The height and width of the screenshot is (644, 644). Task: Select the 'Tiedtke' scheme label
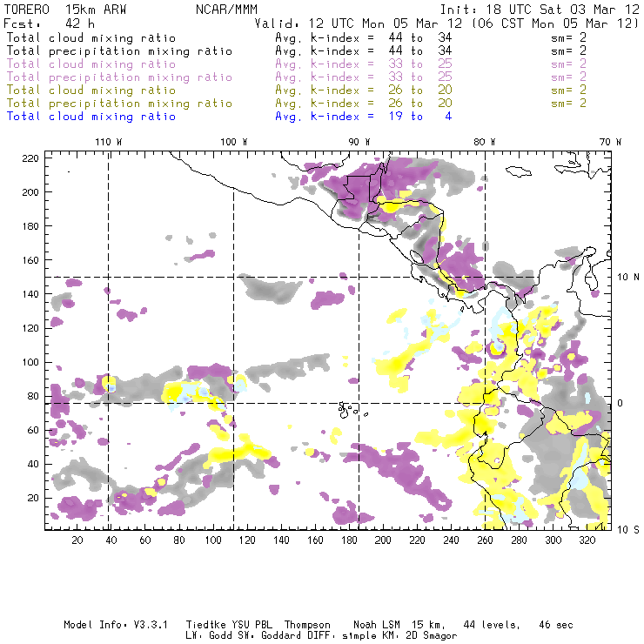point(206,625)
